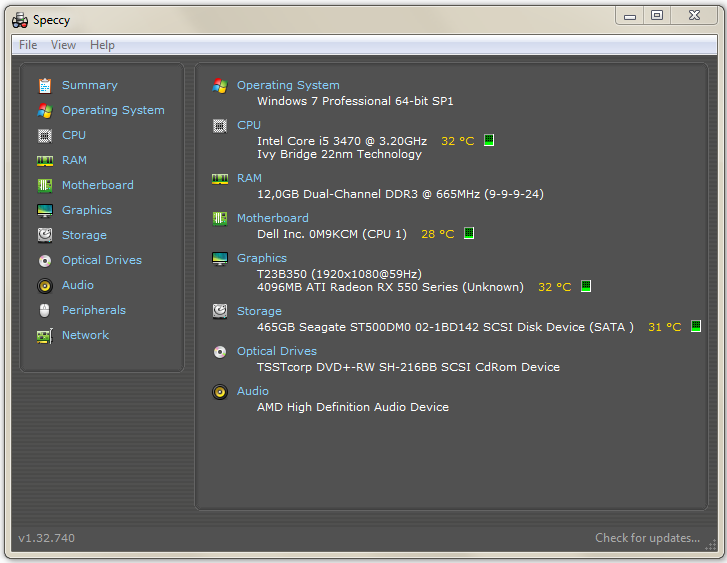Screen dimensions: 727x563
Task: Click the Network card icon in sidebar
Action: click(45, 336)
